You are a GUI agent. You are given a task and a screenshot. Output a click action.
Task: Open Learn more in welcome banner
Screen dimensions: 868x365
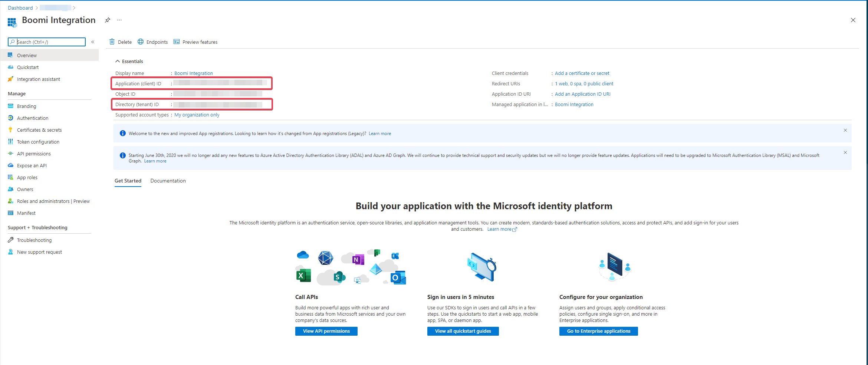tap(380, 134)
